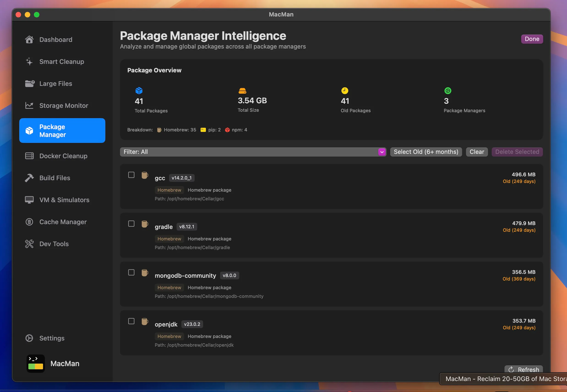Click the v8.0.0 badge on mongodb-community
This screenshot has height=392, width=567.
click(229, 275)
